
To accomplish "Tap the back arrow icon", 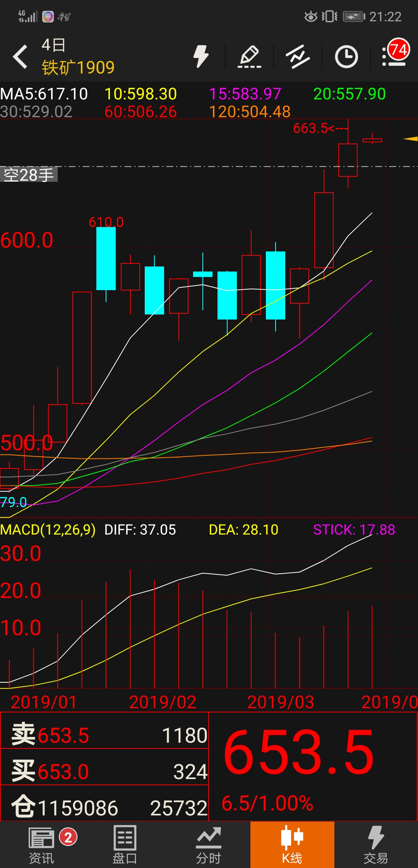I will point(21,57).
